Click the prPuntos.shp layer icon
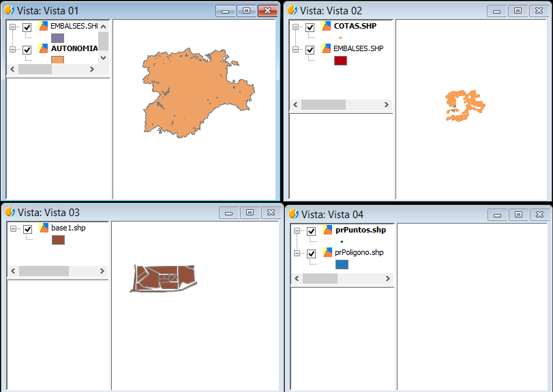 [328, 230]
